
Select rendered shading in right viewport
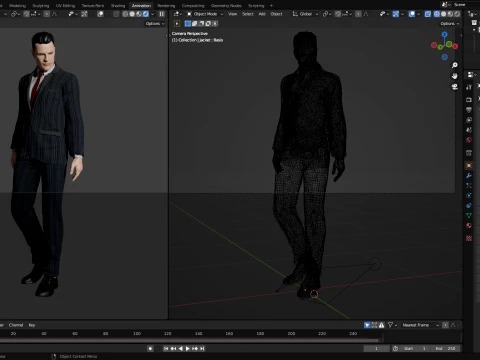(x=457, y=14)
